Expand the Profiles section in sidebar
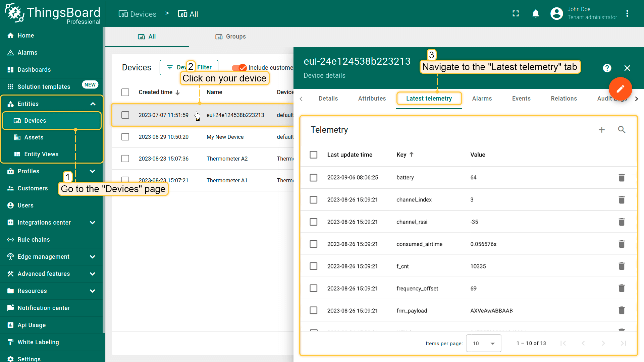Screen dimensions: 644x362 (x=93, y=171)
